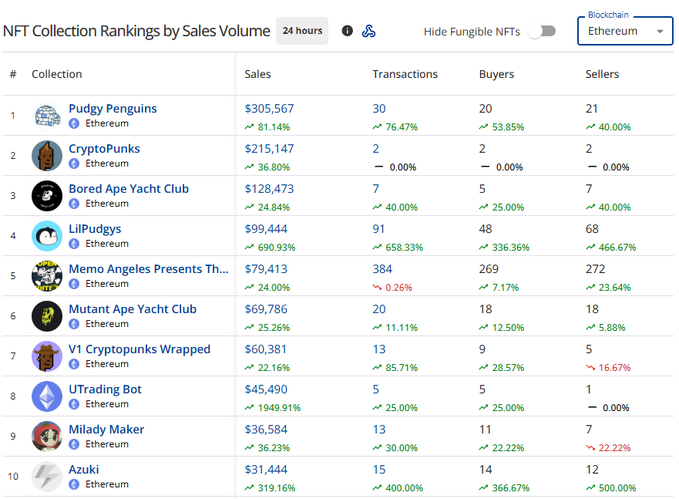Sort by the Transactions column header
This screenshot has height=499, width=679.
(x=405, y=74)
